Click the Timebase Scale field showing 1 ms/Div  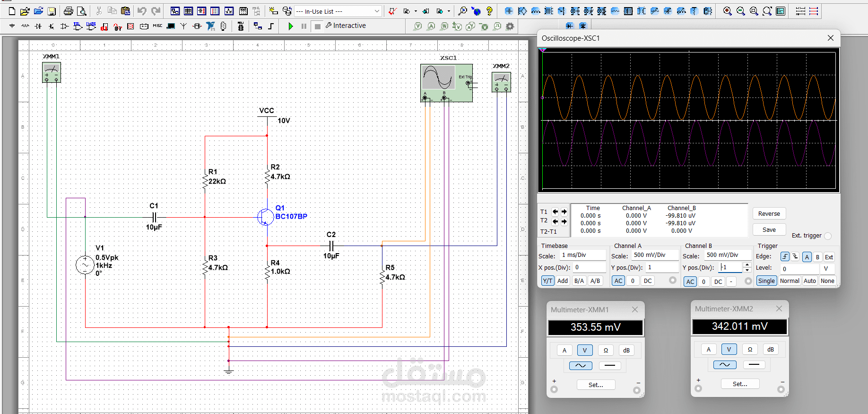(582, 255)
